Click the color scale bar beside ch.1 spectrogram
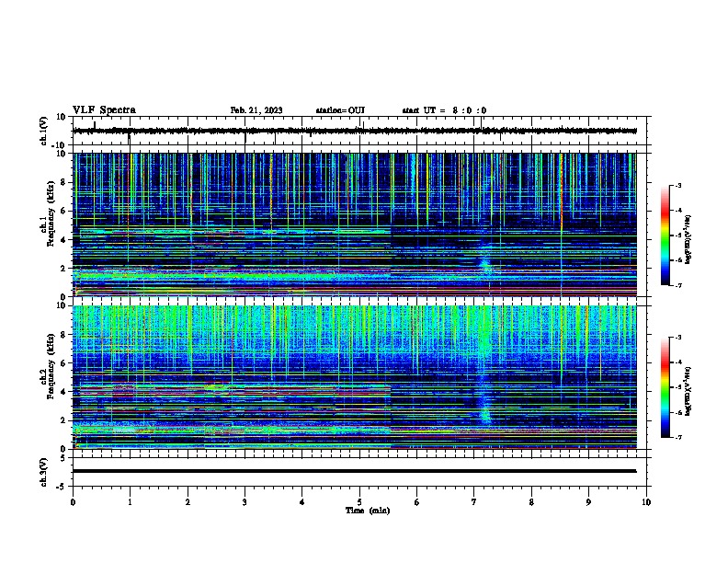 [665, 236]
